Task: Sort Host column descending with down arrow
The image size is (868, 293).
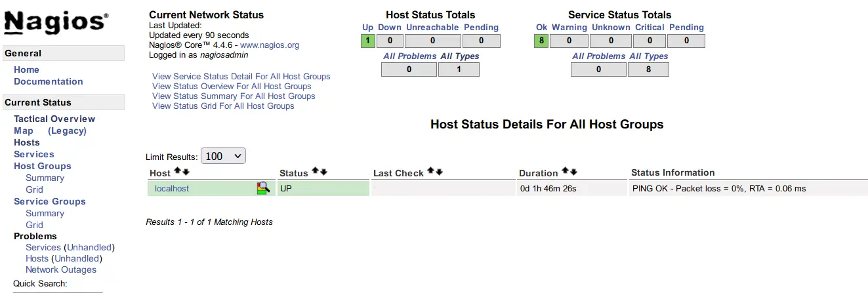Action: [x=186, y=172]
